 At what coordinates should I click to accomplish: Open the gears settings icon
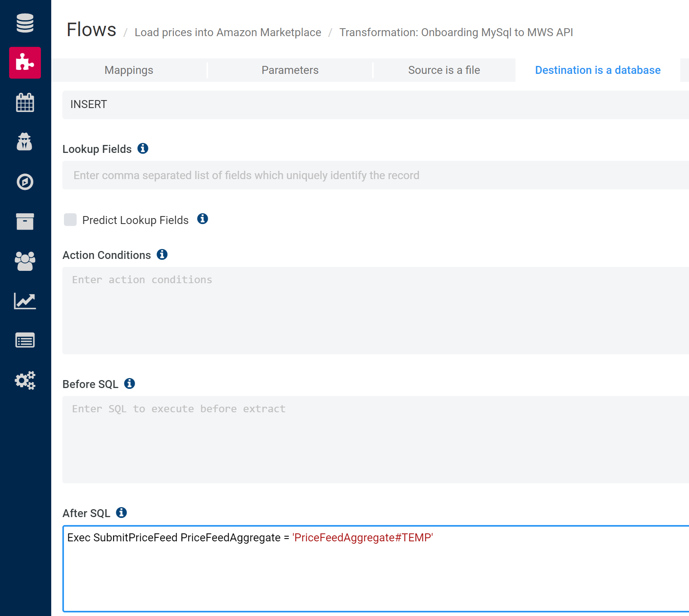[25, 380]
